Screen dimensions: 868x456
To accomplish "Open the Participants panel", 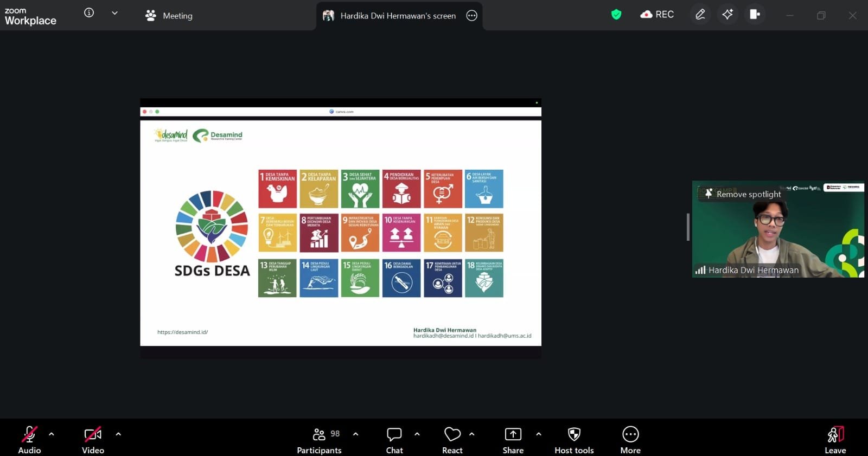I will [319, 440].
